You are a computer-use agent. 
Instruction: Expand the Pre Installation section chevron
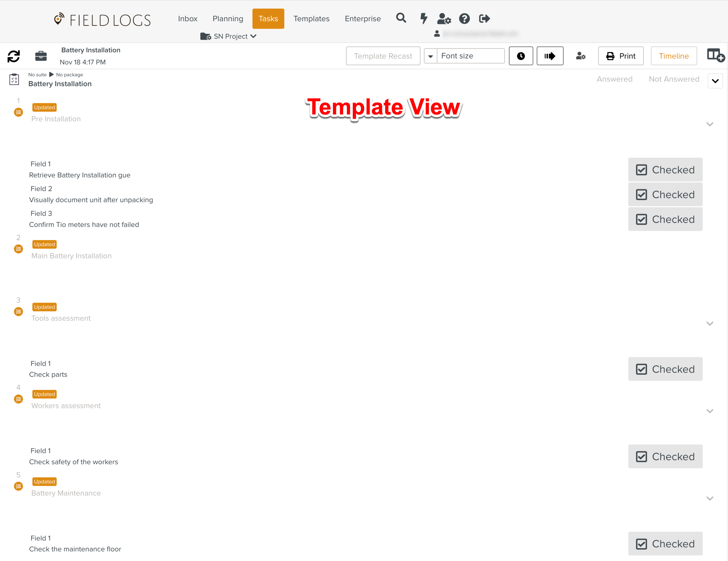click(x=710, y=124)
